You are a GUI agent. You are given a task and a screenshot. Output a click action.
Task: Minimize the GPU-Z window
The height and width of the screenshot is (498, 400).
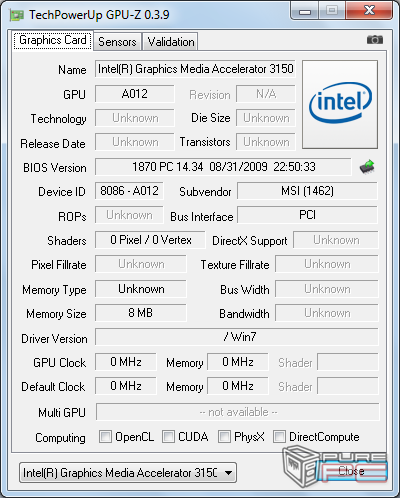click(305, 10)
